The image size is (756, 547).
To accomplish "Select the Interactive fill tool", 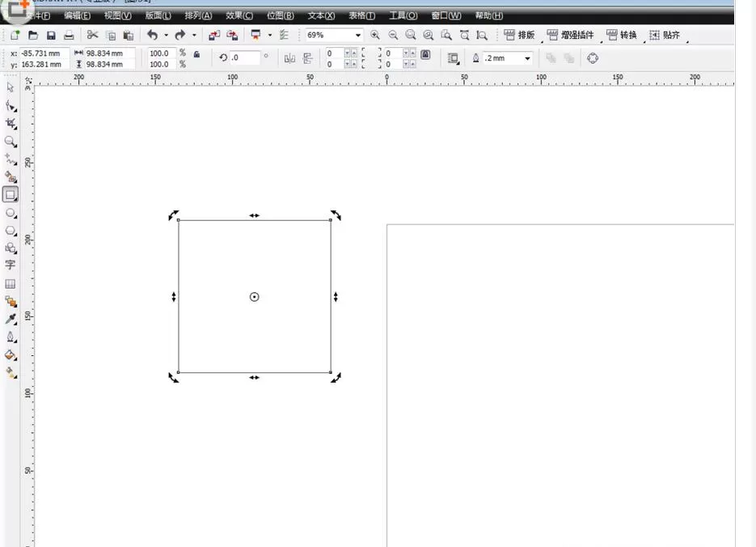I will tap(11, 372).
